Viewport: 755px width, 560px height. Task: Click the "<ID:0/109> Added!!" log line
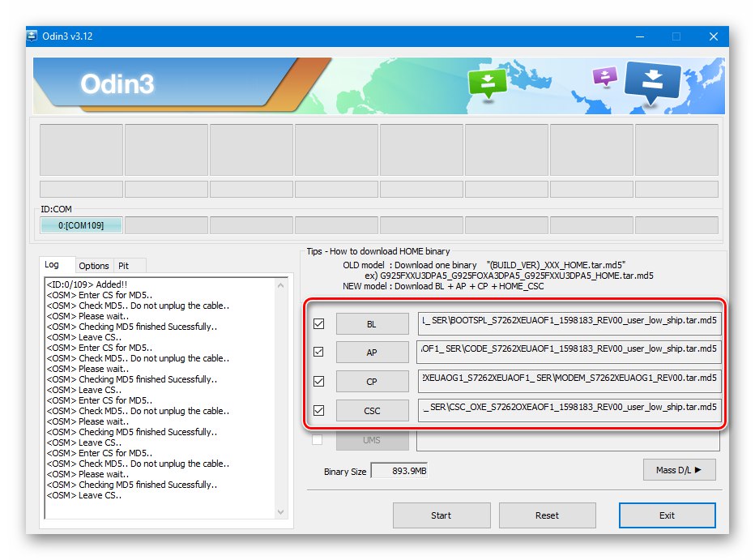click(x=87, y=284)
